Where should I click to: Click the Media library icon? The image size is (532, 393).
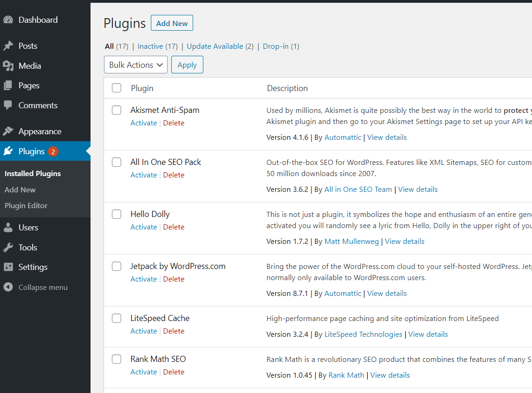(8, 66)
